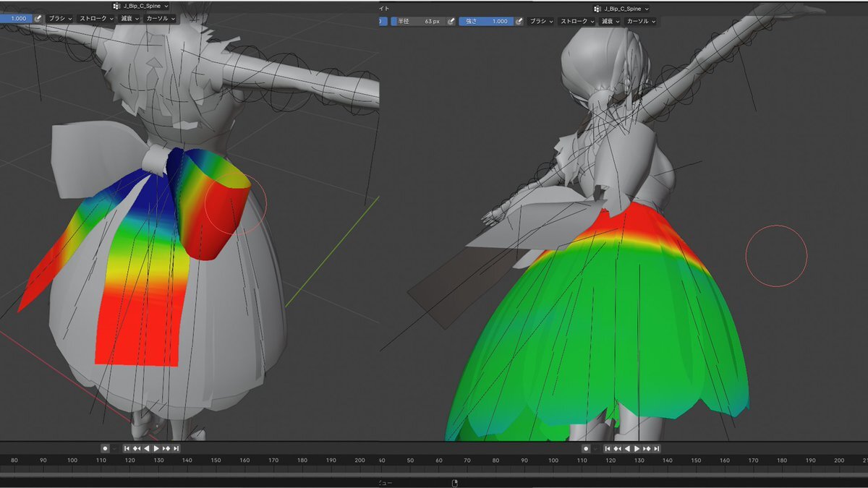
Task: Toggle pen pressure for strength in left viewport
Action: point(38,18)
